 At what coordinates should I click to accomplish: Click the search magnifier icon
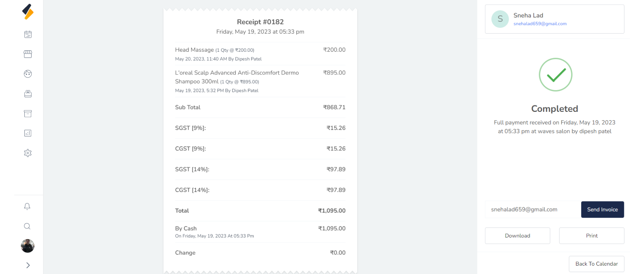[28, 226]
